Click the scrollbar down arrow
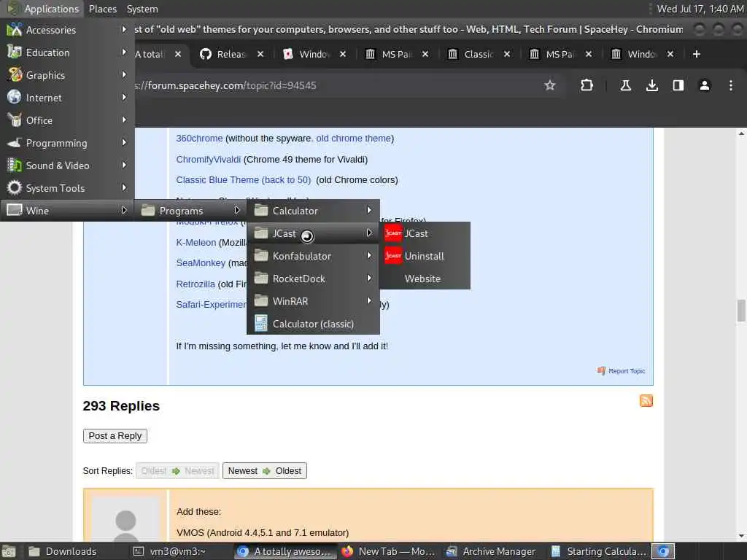The width and height of the screenshot is (747, 560). tap(741, 535)
